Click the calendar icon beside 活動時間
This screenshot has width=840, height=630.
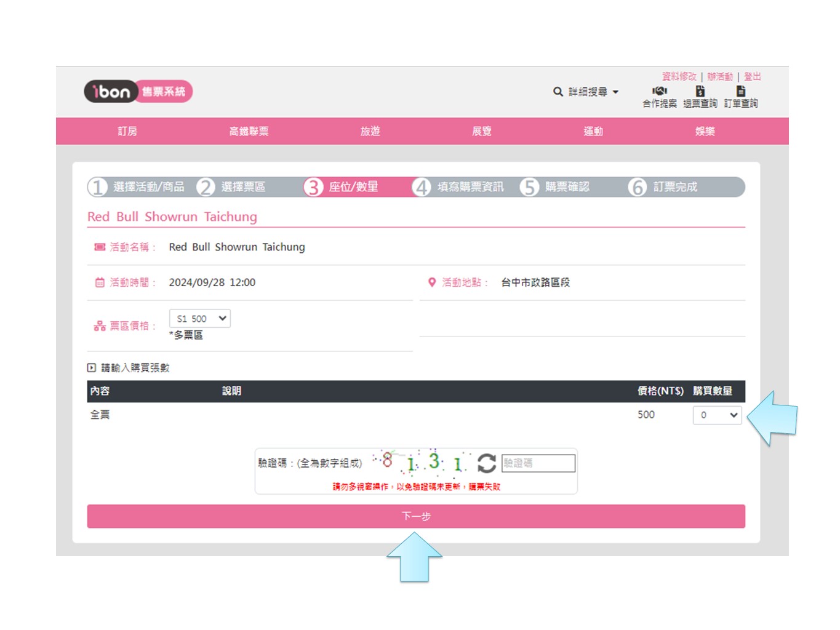click(x=100, y=282)
